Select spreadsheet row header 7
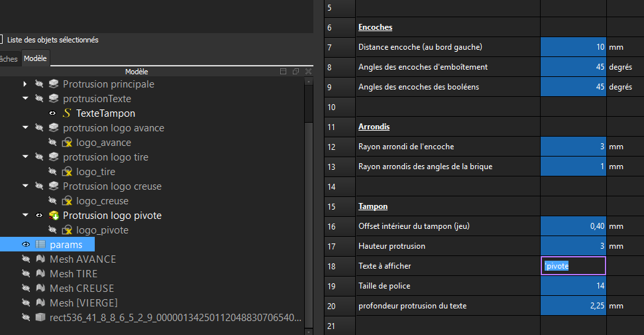The width and height of the screenshot is (644, 335). 340,47
